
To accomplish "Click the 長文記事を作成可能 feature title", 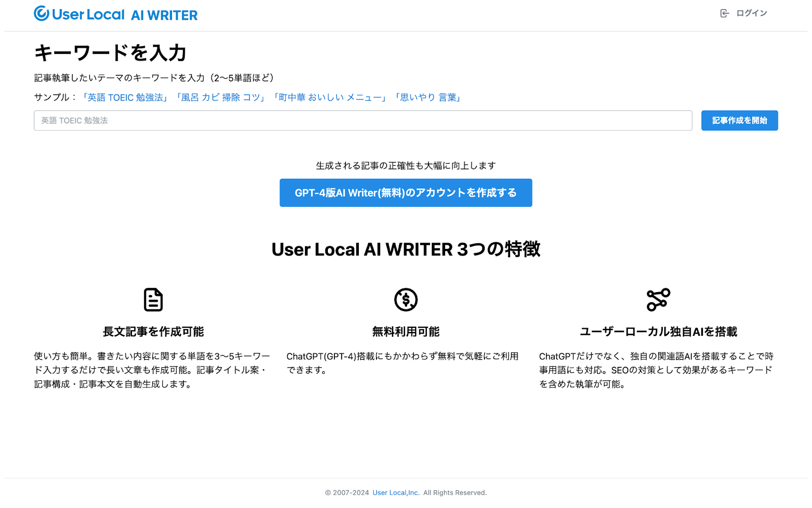I will click(153, 332).
